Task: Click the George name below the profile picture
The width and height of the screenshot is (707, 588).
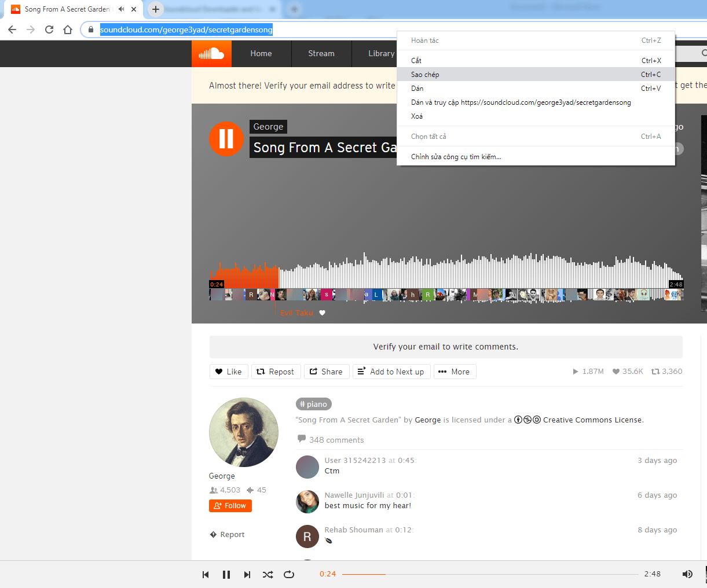Action: point(222,476)
